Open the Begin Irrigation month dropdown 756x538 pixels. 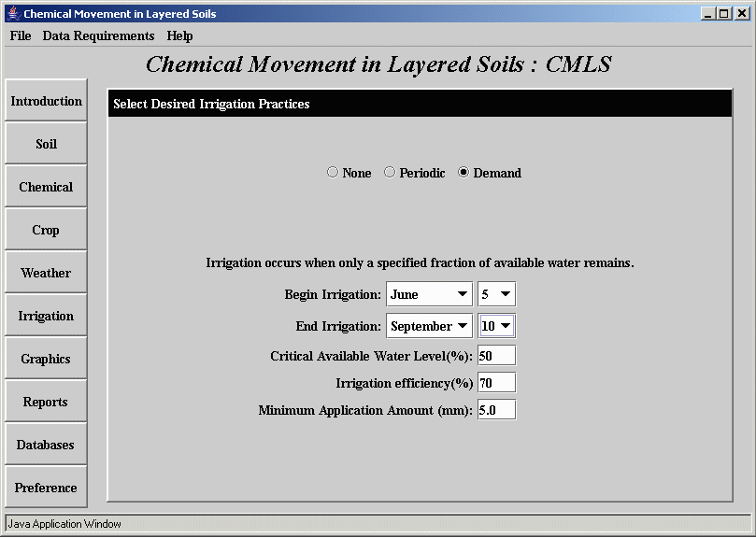pos(429,294)
